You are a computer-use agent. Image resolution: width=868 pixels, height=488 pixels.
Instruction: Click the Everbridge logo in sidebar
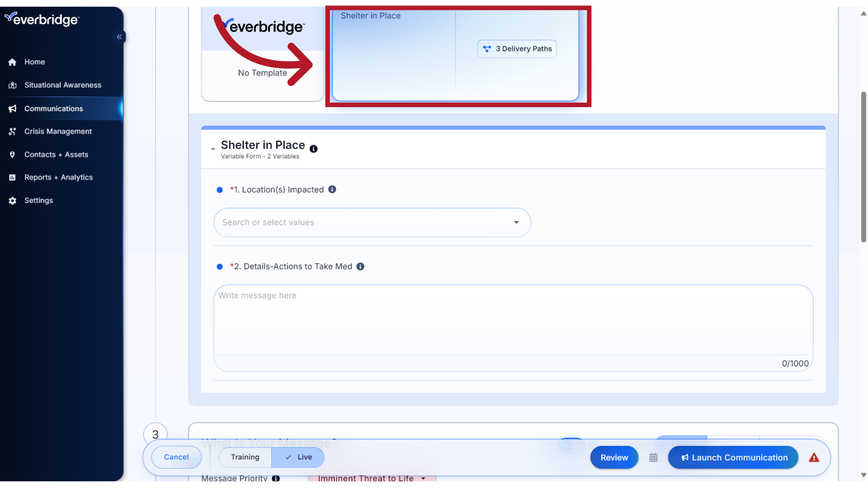pyautogui.click(x=42, y=19)
